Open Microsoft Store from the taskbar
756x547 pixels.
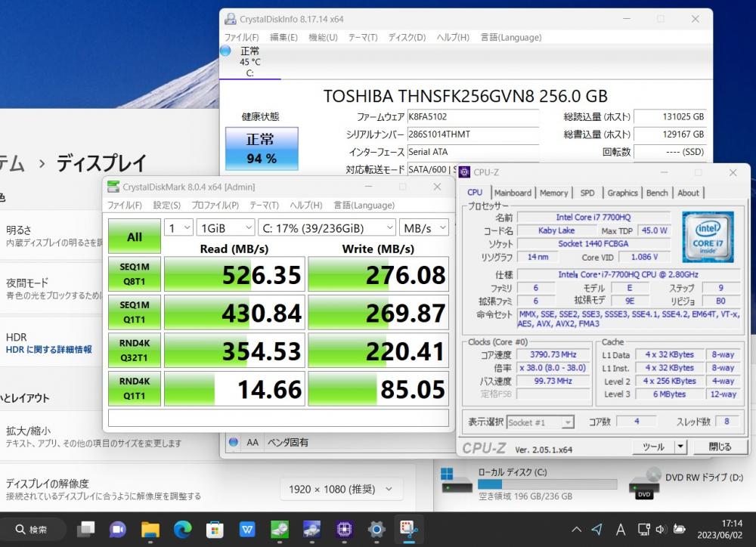pyautogui.click(x=215, y=529)
